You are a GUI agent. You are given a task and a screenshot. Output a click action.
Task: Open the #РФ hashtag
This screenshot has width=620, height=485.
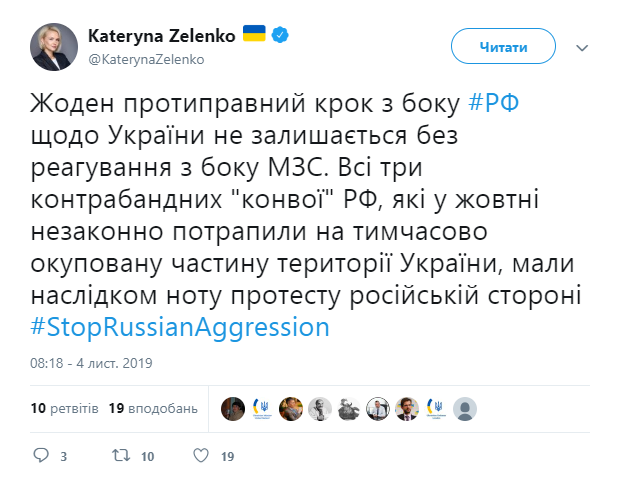[494, 102]
